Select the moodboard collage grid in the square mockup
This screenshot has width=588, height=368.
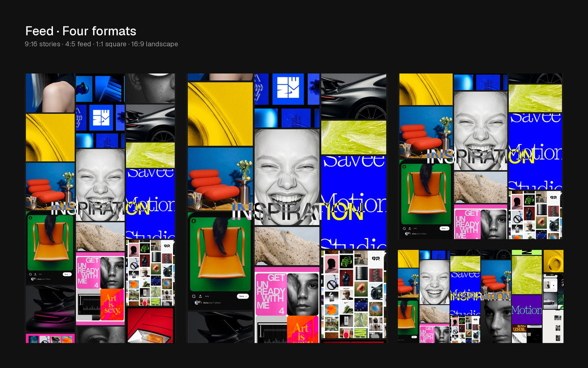[x=535, y=215]
